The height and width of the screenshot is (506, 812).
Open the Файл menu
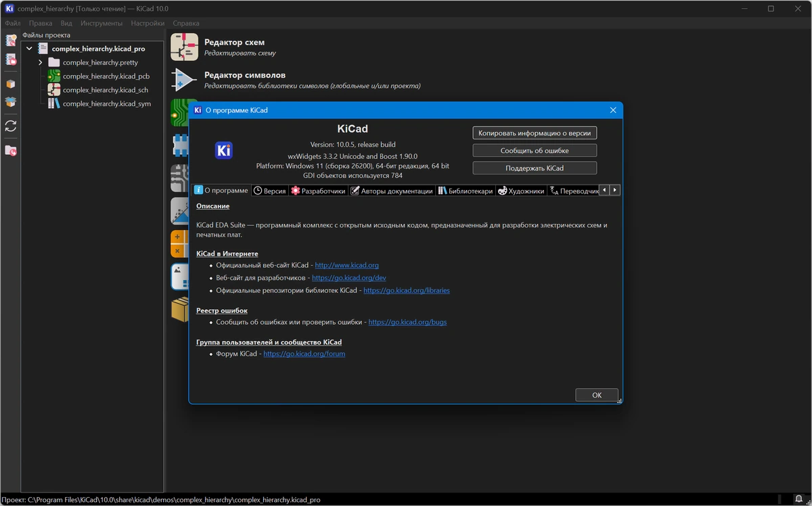coord(13,23)
